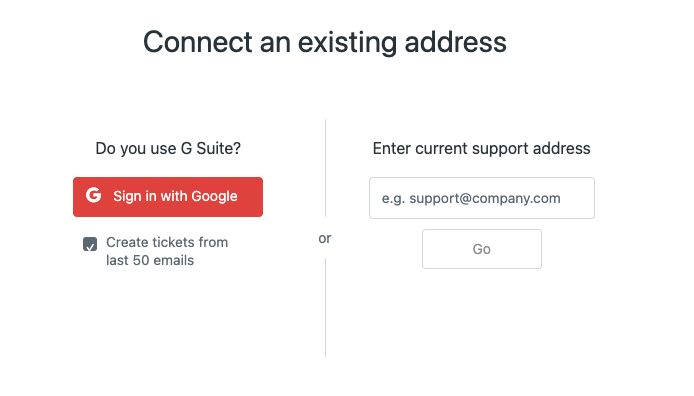Click the Google G logo icon
This screenshot has width=694, height=396.
[x=93, y=195]
